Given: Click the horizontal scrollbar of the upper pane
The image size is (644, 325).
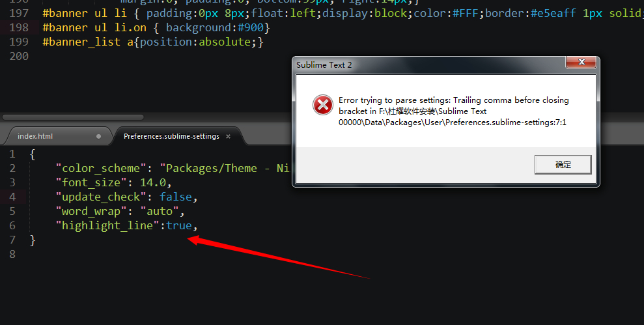Looking at the screenshot, I should pos(73,117).
